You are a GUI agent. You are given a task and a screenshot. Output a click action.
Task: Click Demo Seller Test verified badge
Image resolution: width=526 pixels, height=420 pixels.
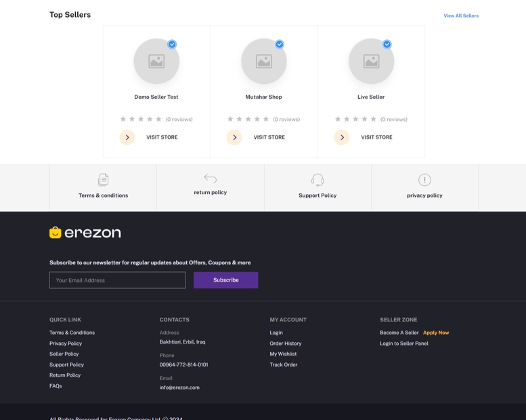pyautogui.click(x=172, y=44)
